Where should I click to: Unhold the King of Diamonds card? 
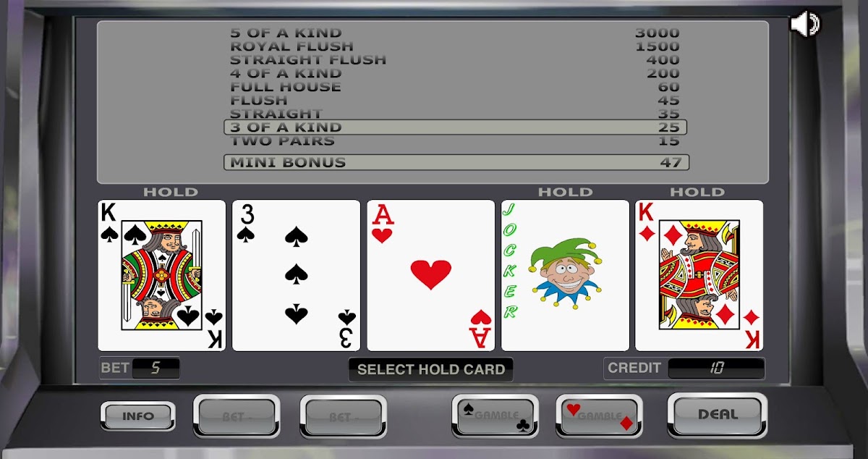699,276
